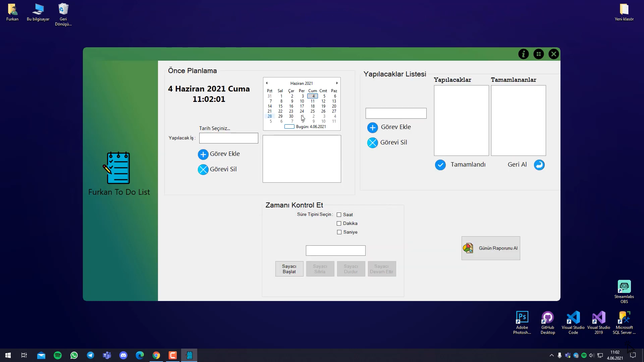Tick the Dakika checkbox
This screenshot has width=644, height=362.
pos(339,224)
